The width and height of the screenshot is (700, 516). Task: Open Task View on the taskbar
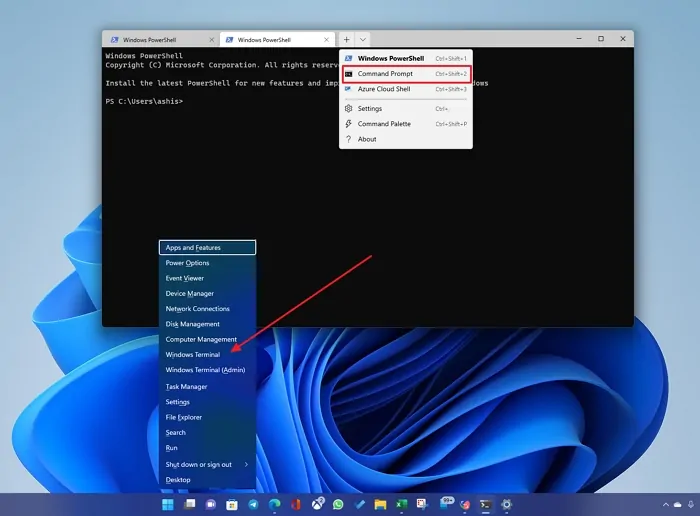[x=190, y=504]
